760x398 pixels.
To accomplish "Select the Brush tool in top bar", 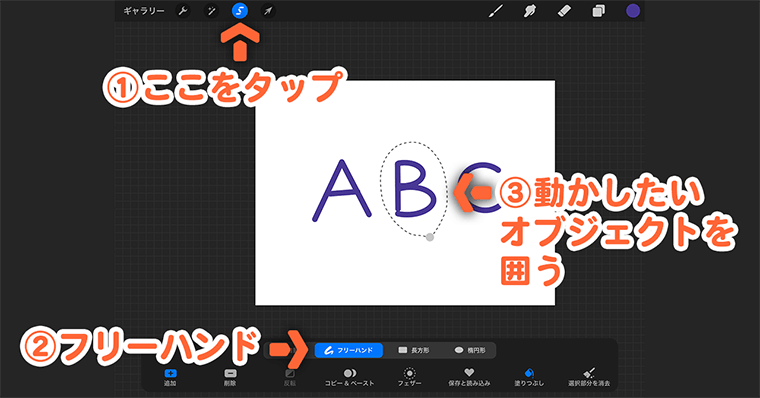I will point(495,11).
